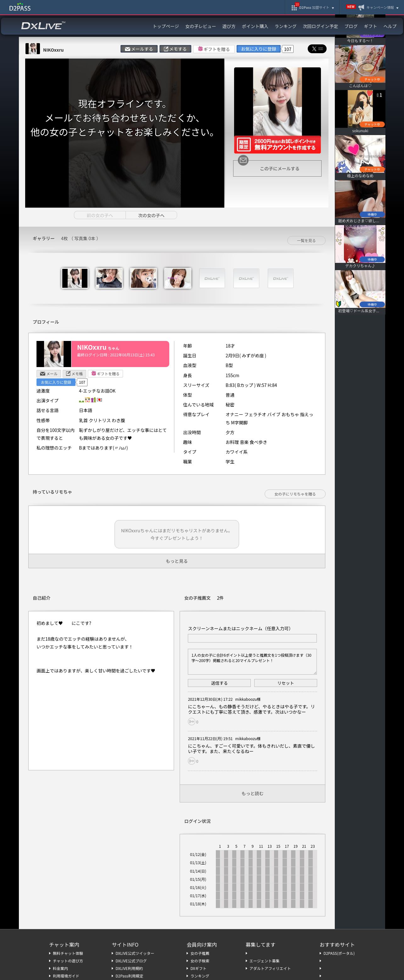Click the DXLIVE logo in header
Screen dimensions: 404x980
[43, 25]
